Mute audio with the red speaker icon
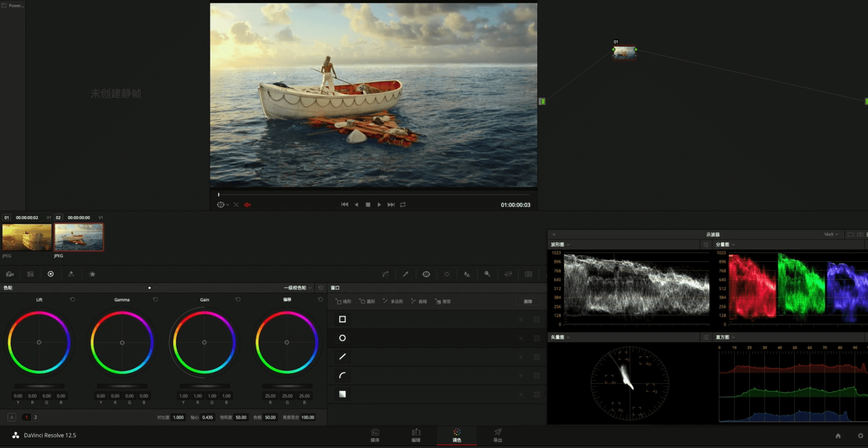Image resolution: width=868 pixels, height=448 pixels. (x=247, y=204)
